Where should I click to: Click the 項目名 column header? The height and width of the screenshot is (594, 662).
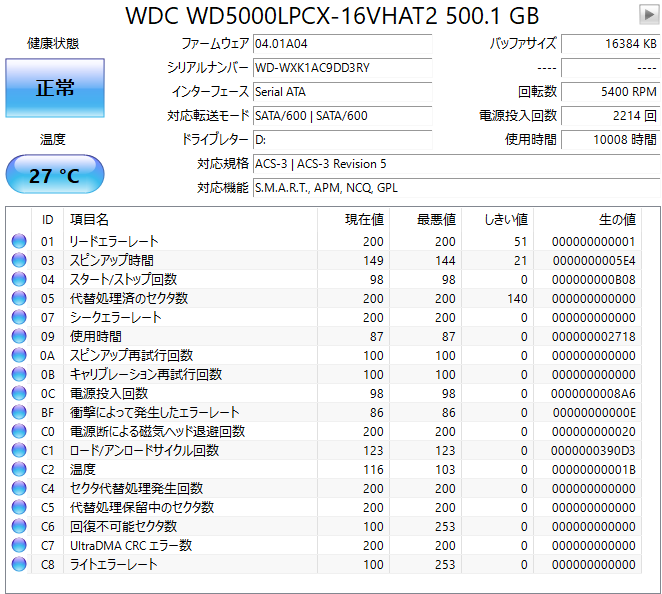(x=90, y=219)
